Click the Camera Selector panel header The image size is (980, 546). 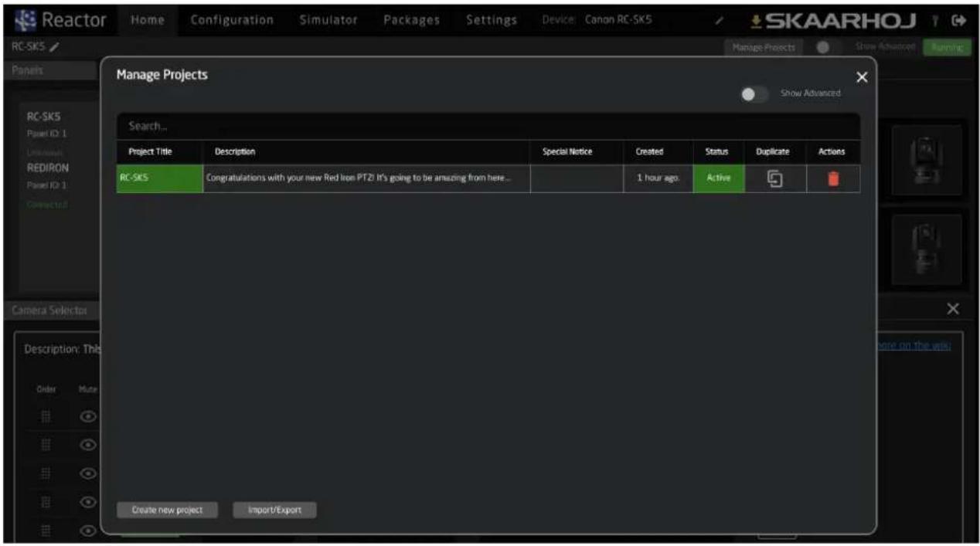[50, 310]
